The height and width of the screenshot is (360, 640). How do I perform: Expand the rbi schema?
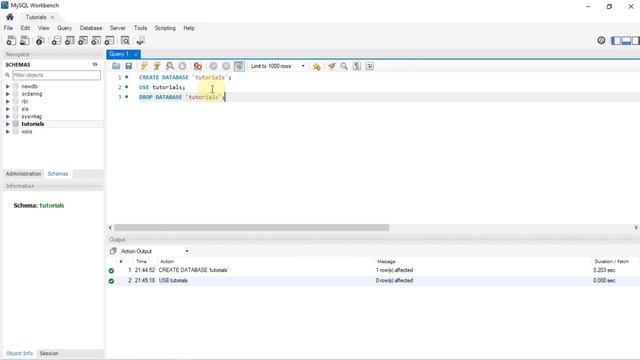point(7,101)
